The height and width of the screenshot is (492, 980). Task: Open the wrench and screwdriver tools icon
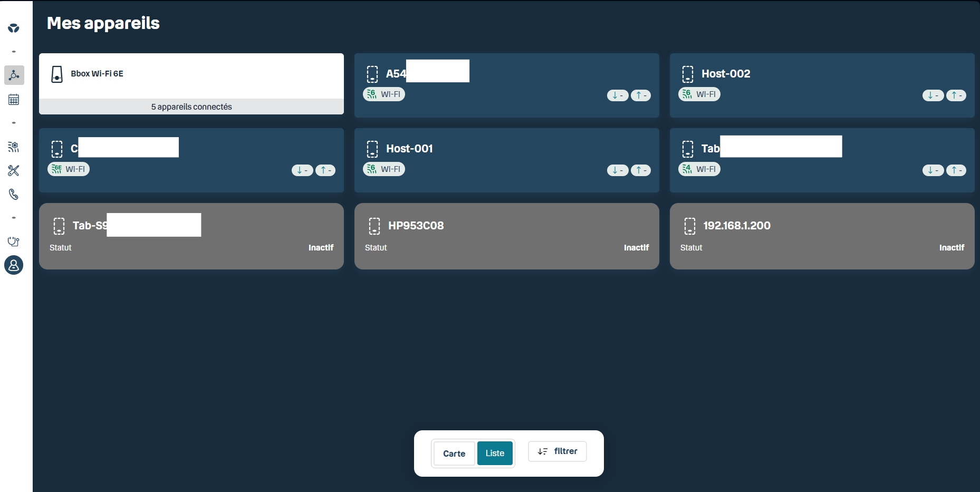[14, 171]
